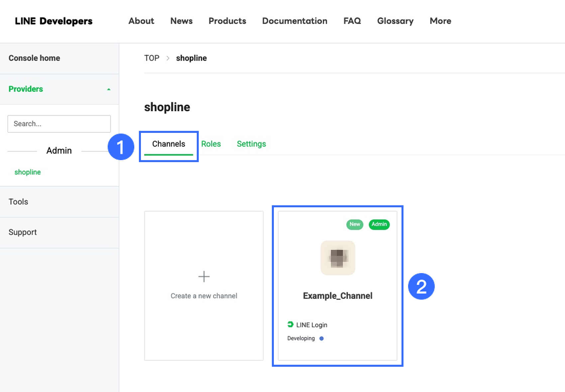Open the More menu
The image size is (565, 392).
tap(440, 21)
